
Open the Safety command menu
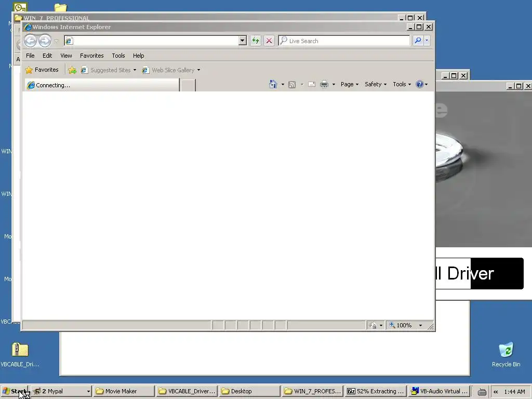coord(376,84)
